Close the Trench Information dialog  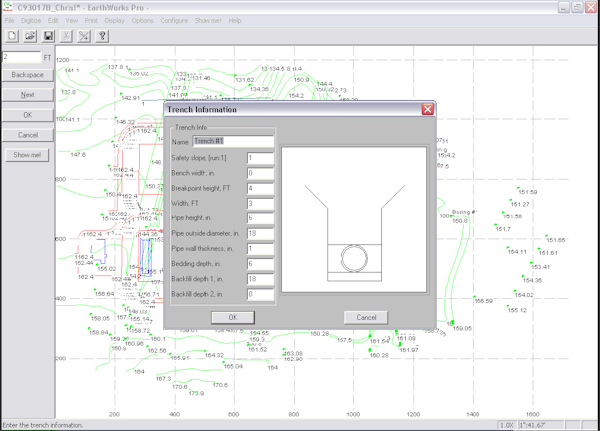tap(428, 109)
